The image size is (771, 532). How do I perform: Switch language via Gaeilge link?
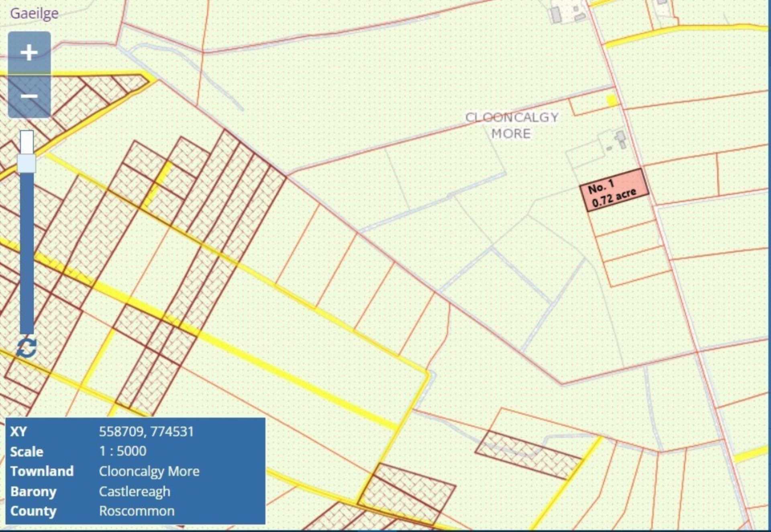(34, 13)
